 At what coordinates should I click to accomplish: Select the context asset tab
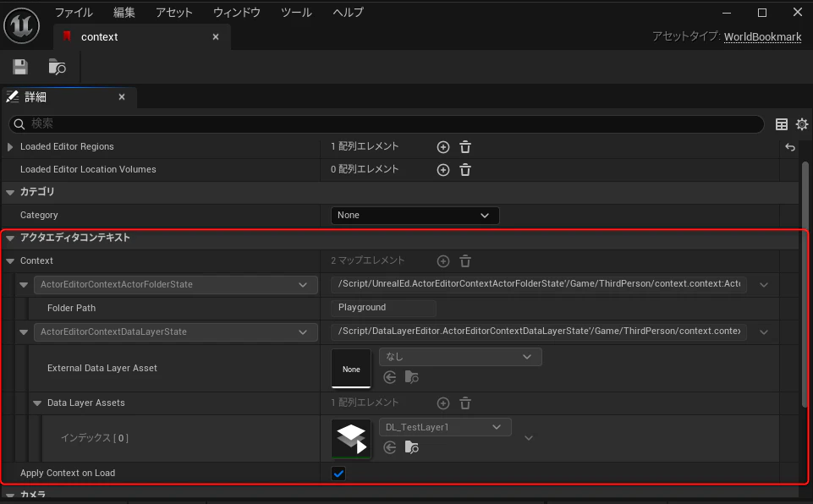click(x=142, y=37)
